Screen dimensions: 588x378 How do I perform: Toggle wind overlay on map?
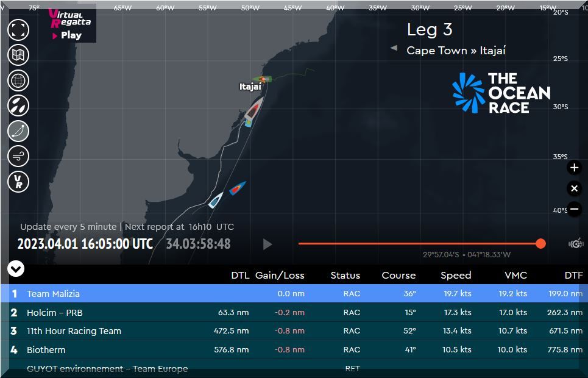[x=19, y=156]
